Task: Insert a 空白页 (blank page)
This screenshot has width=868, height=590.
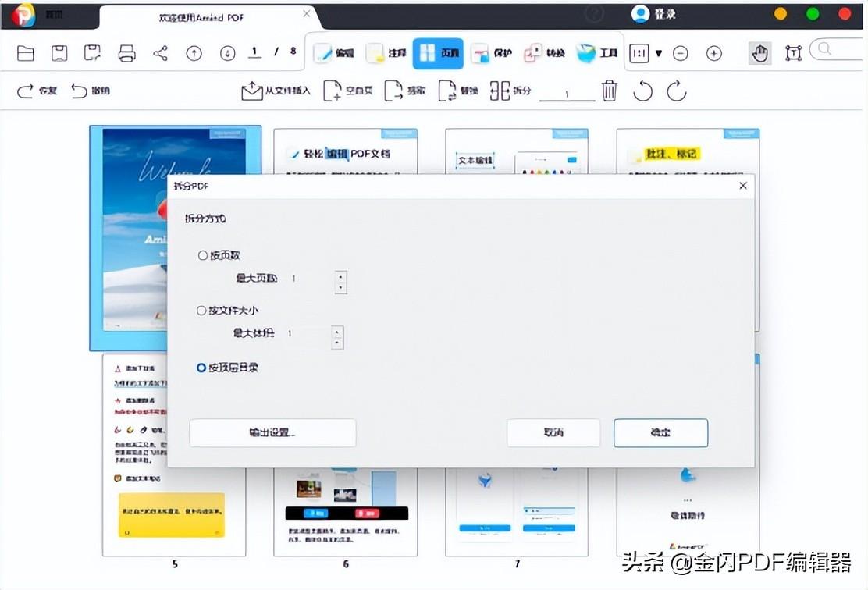Action: tap(347, 91)
